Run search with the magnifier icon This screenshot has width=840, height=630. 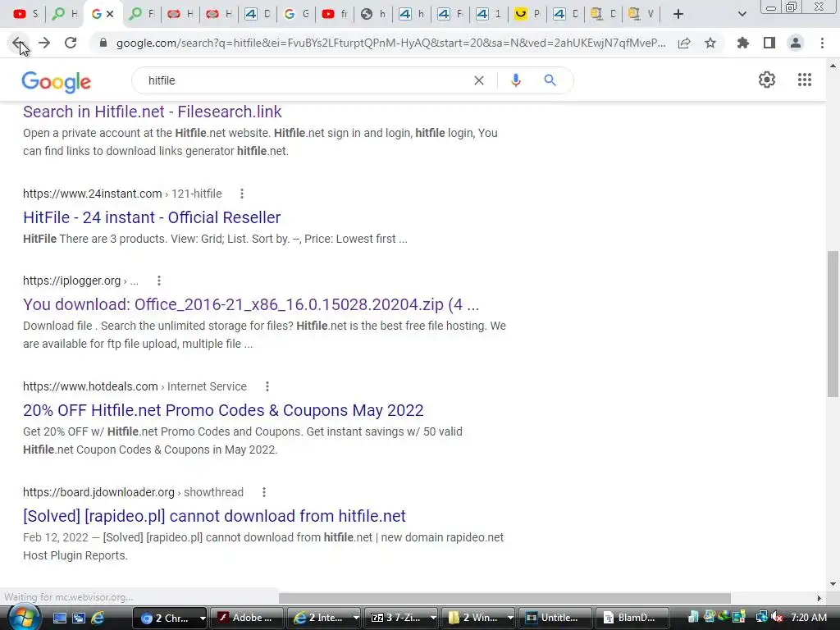coord(550,80)
